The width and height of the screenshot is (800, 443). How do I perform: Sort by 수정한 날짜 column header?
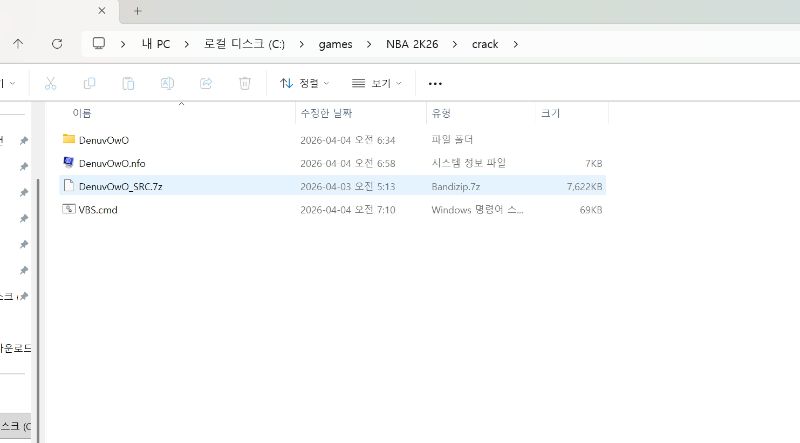325,113
